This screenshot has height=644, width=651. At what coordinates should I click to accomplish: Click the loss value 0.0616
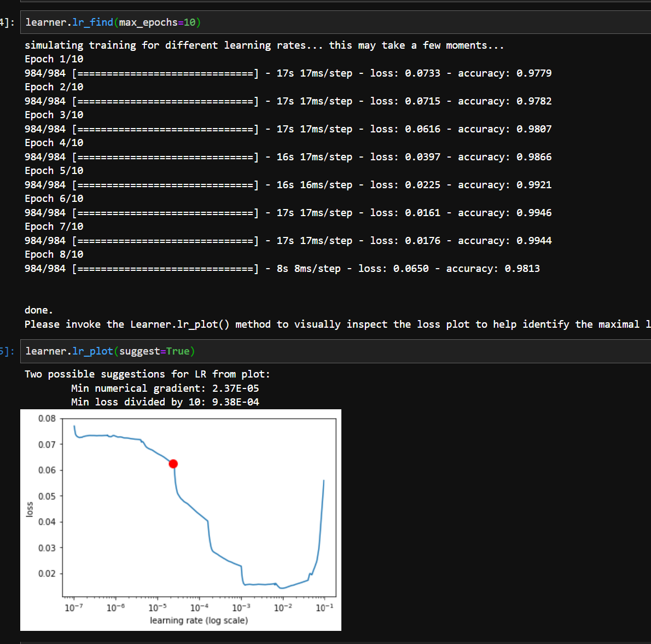[423, 129]
